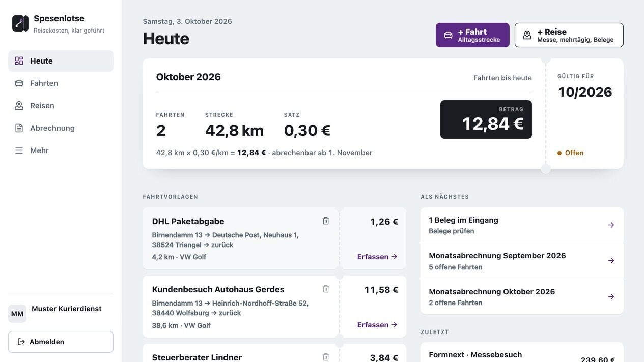This screenshot has height=362, width=644.
Task: Open Monatsabrechnung Oktober 2026
Action: (522, 297)
